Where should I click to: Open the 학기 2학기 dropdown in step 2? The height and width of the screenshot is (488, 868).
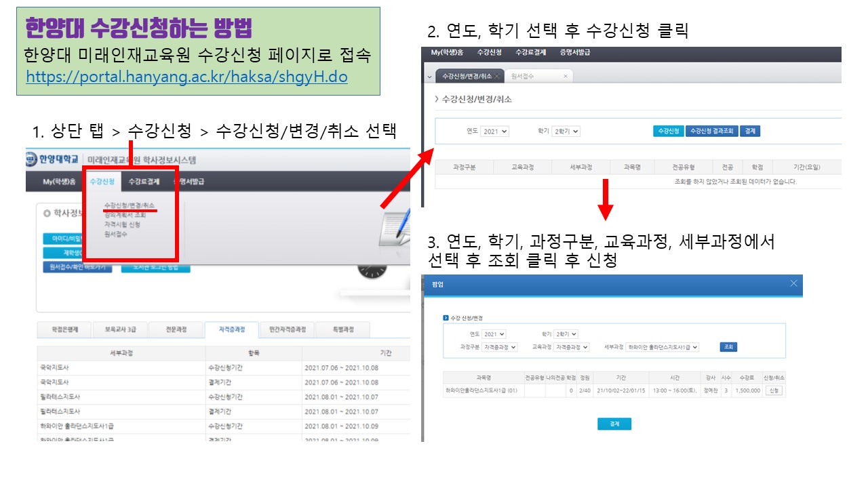(566, 131)
